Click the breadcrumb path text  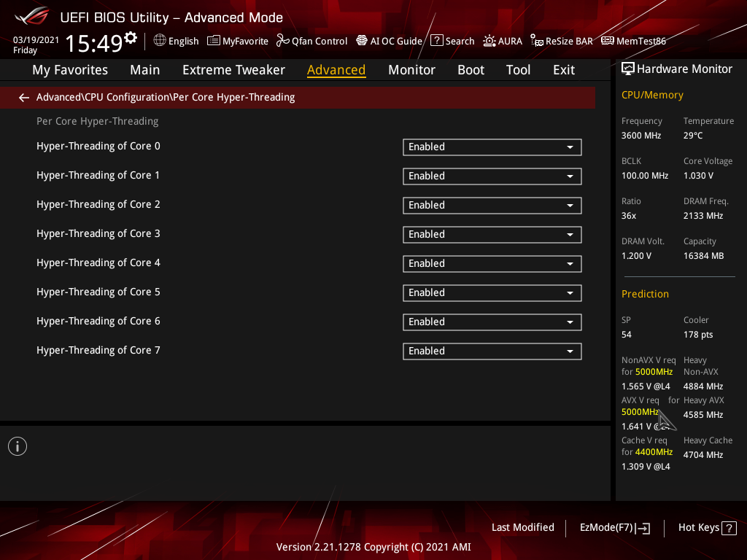166,97
